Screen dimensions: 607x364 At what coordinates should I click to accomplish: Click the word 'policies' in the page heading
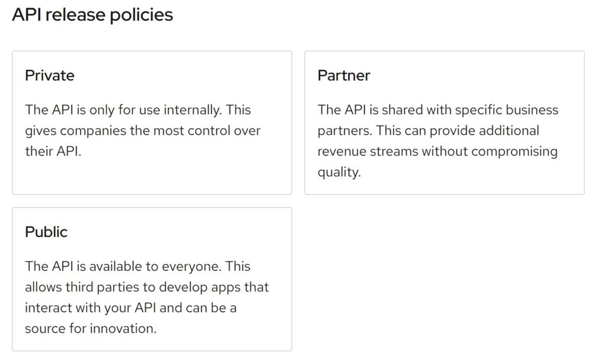click(141, 15)
